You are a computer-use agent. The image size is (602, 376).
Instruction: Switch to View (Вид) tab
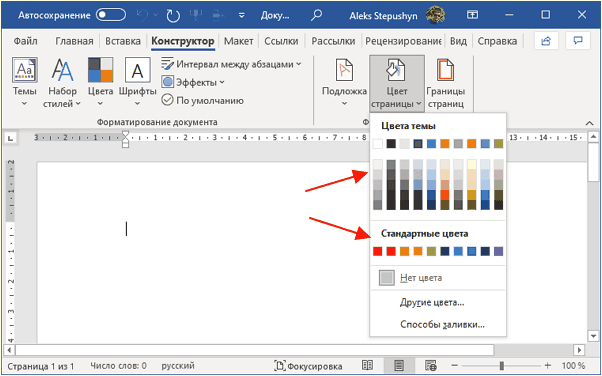point(458,41)
